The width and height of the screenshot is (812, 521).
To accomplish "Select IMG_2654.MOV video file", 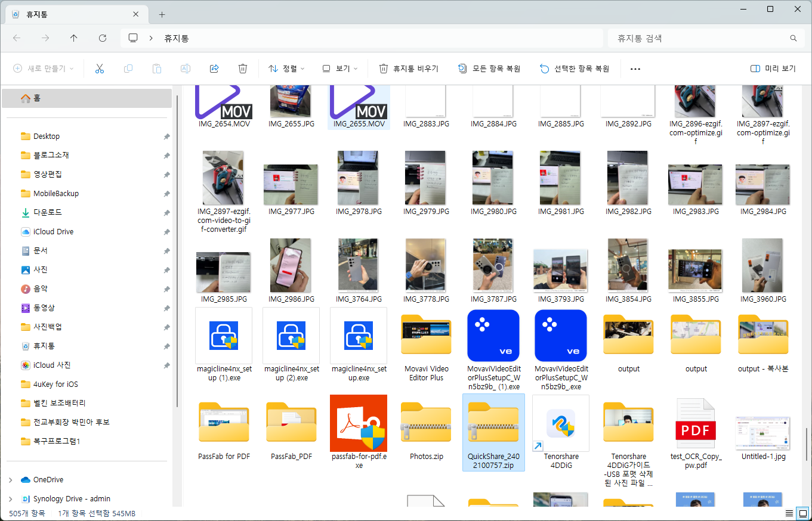I will click(224, 106).
